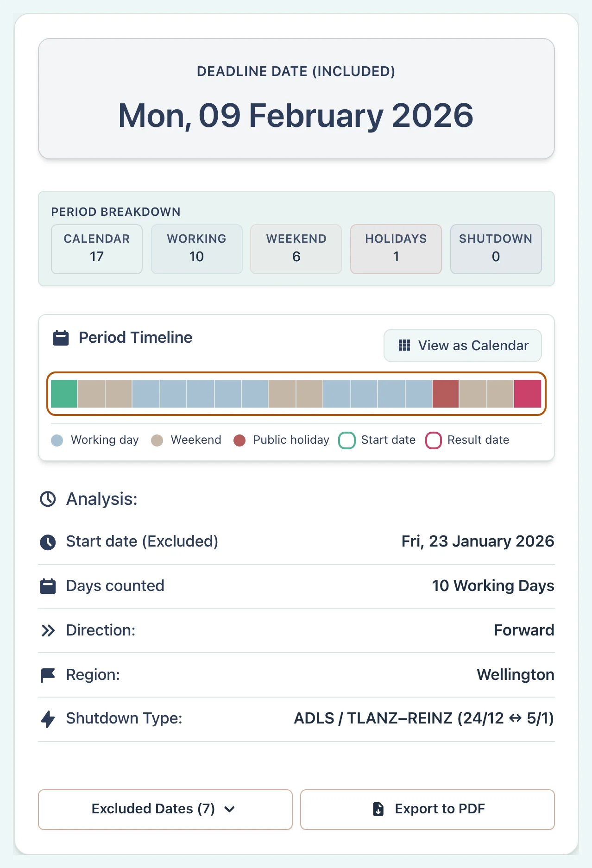592x868 pixels.
Task: Expand the Excluded Dates (7) dropdown
Action: pos(165,809)
